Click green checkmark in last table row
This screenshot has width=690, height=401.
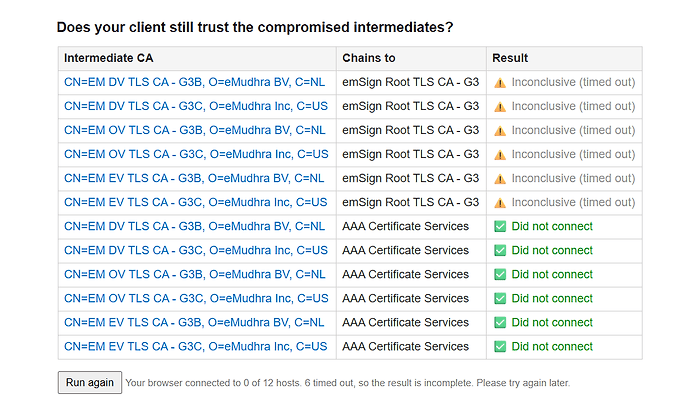point(500,346)
